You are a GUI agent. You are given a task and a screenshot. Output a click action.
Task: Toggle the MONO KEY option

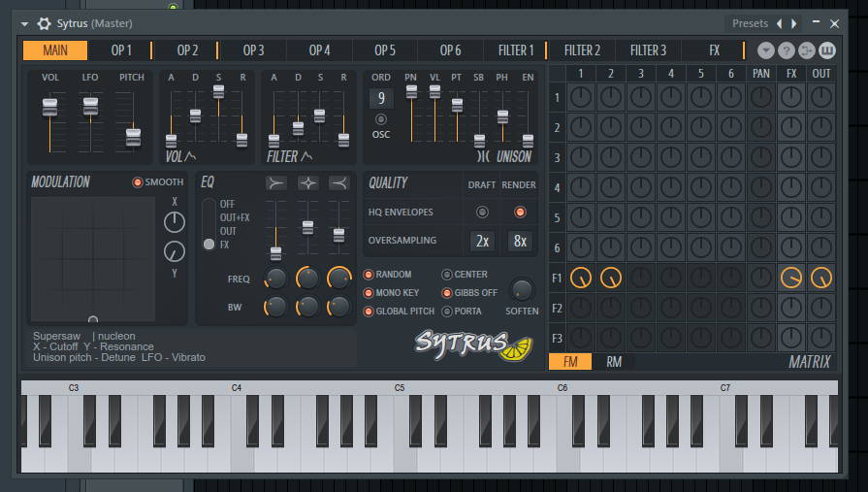pos(369,292)
